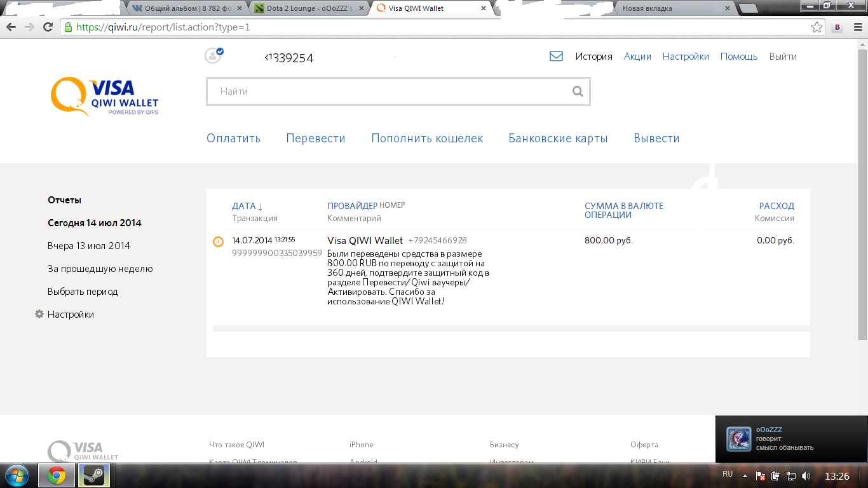Click the iPhone footer link
Viewport: 868px width, 488px height.
tap(362, 445)
